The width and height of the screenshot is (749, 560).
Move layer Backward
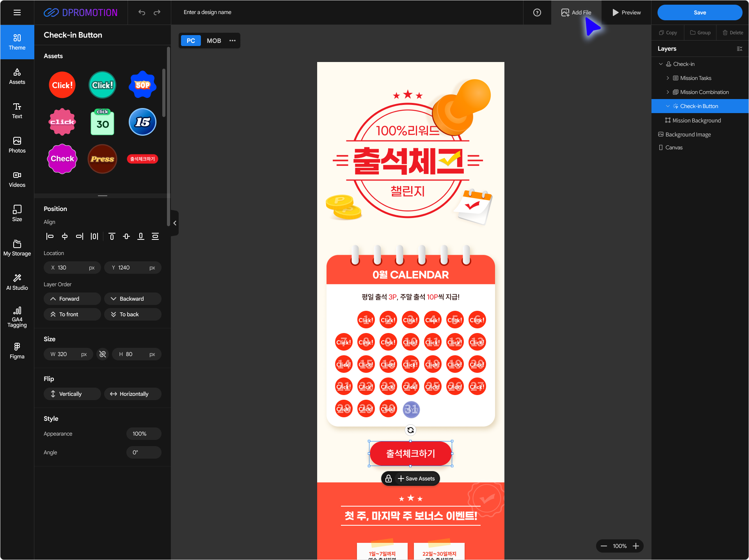[x=133, y=299]
